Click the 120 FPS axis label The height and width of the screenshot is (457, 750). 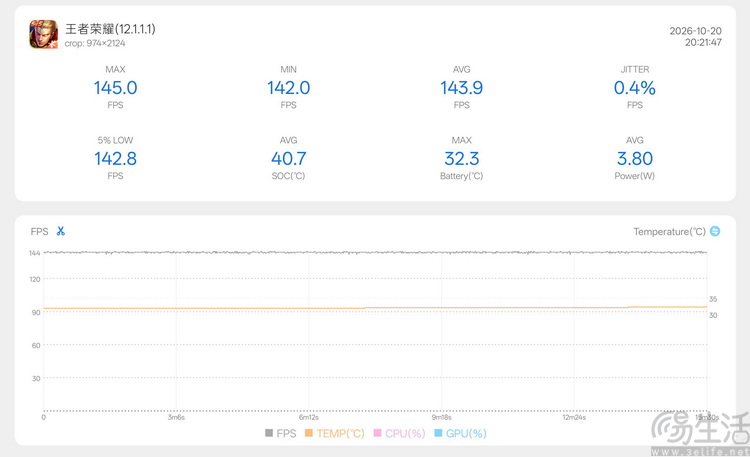point(35,279)
